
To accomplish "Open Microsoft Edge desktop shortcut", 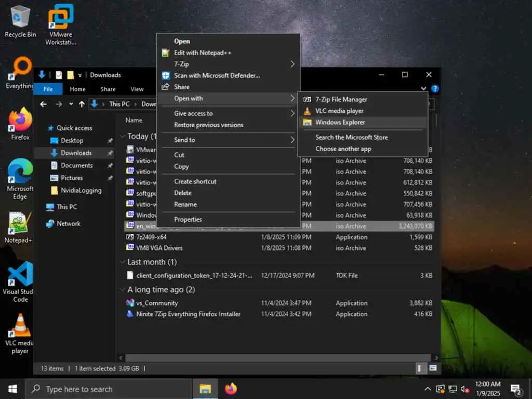I will point(20,179).
